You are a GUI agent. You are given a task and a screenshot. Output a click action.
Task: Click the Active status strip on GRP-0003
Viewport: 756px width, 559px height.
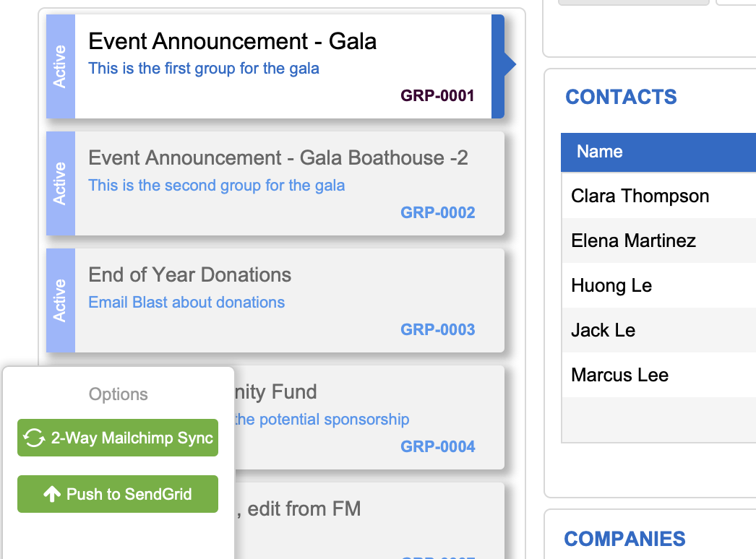[x=60, y=300]
